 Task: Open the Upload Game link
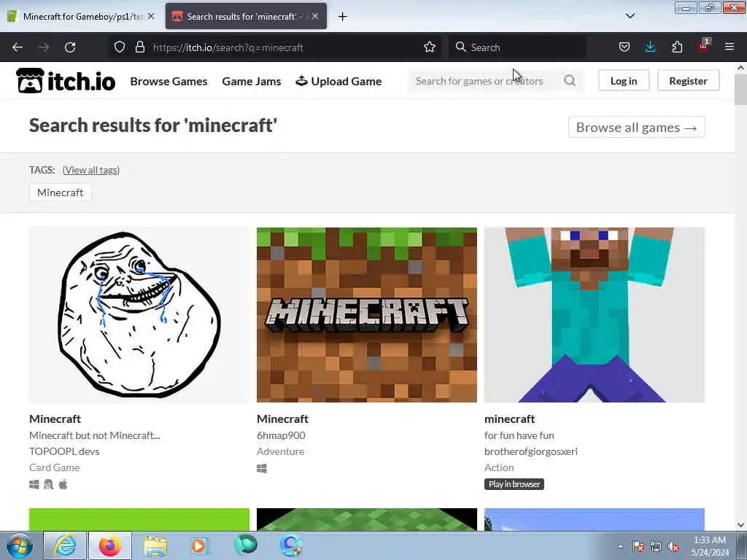click(x=338, y=82)
